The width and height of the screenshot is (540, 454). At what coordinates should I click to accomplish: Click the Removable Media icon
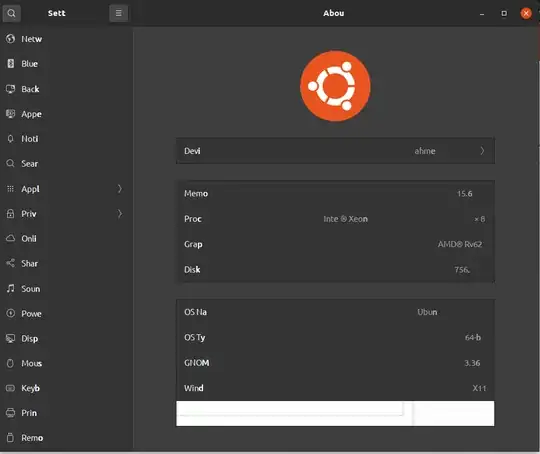pyautogui.click(x=10, y=437)
